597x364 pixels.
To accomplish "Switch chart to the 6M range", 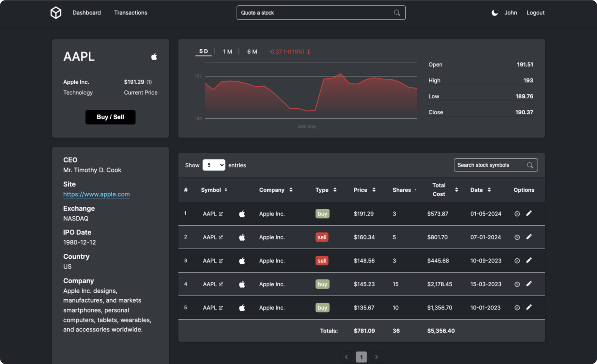I will pyautogui.click(x=252, y=52).
